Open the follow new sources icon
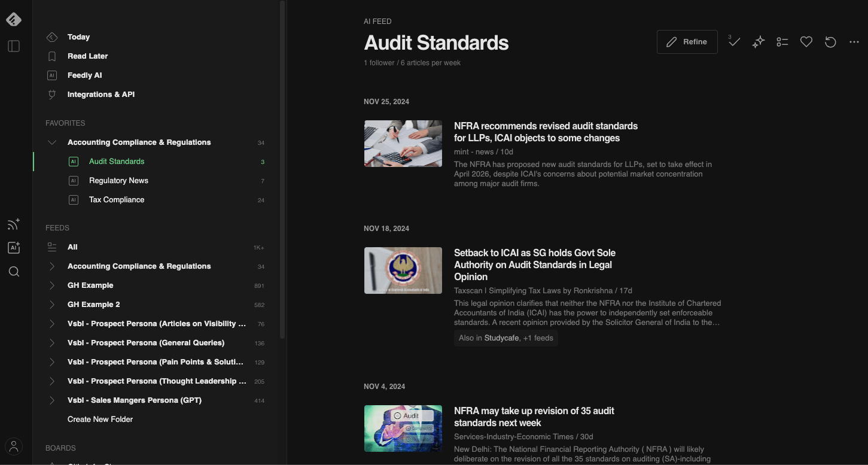Viewport: 868px width, 465px height. [14, 224]
